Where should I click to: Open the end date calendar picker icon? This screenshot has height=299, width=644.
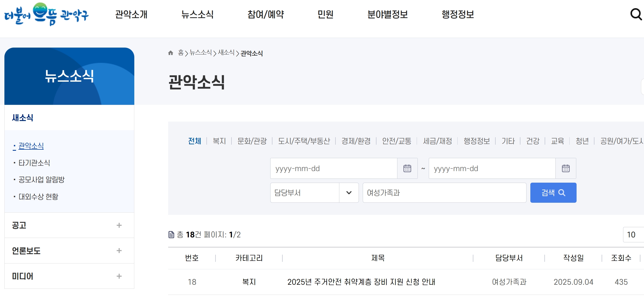566,168
